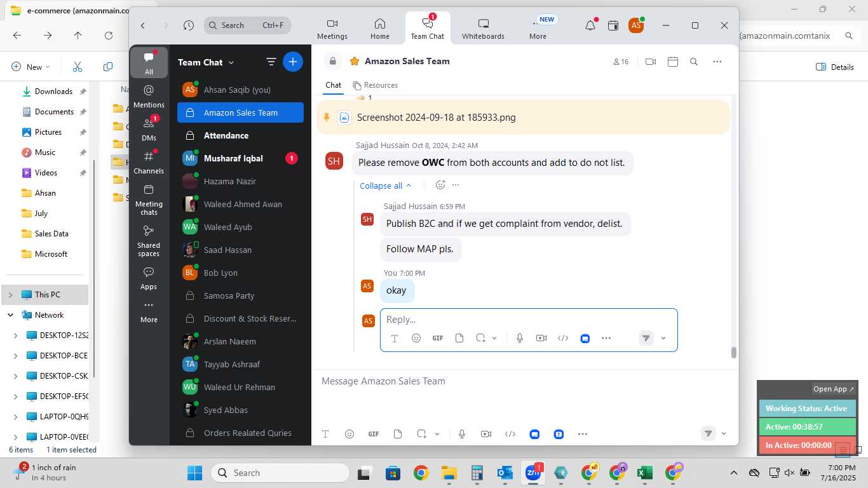Expand screenshot options in the main message box

(437, 434)
